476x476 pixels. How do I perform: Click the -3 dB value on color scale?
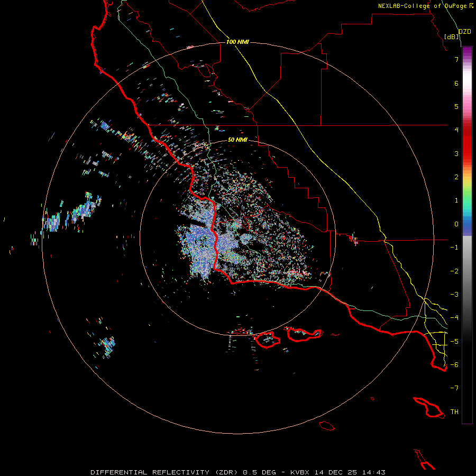point(454,295)
